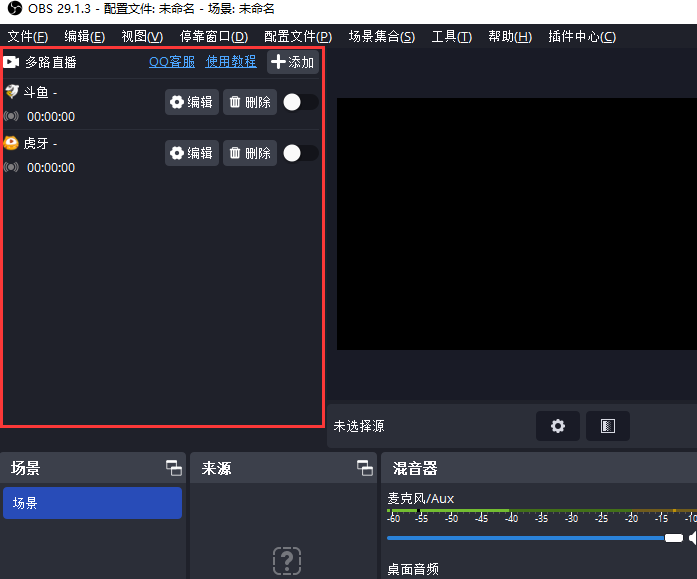
Task: Open the 插件中心 menu
Action: click(x=582, y=37)
